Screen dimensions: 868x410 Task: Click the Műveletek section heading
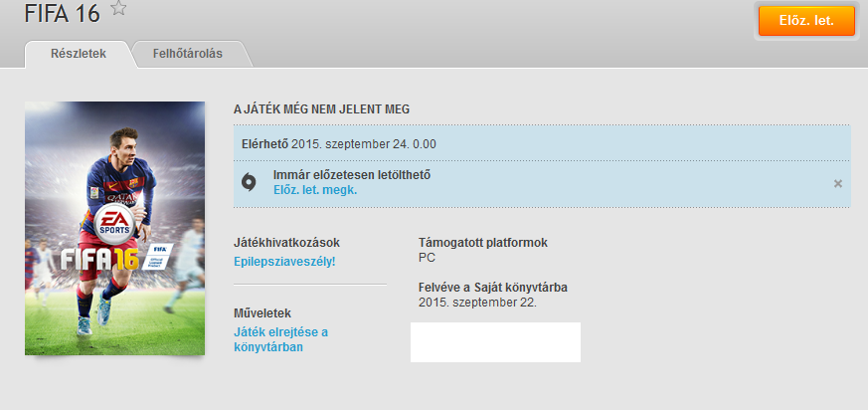click(x=262, y=312)
